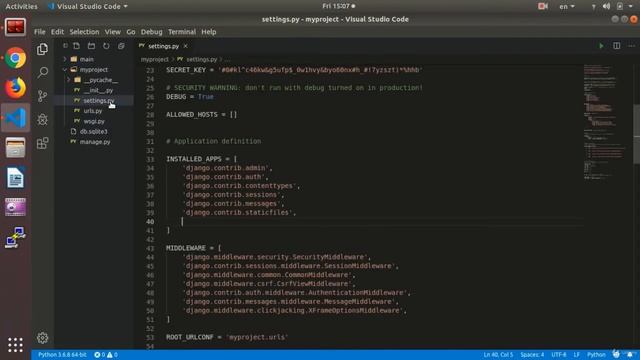This screenshot has width=640, height=360.
Task: Open manage.py in Explorer
Action: [95, 142]
